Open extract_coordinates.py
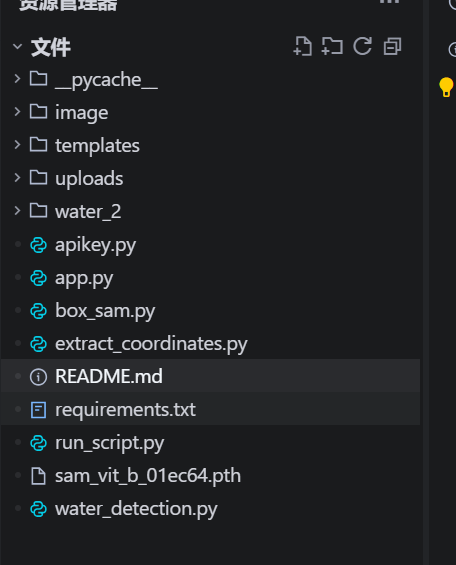 (x=210, y=344)
